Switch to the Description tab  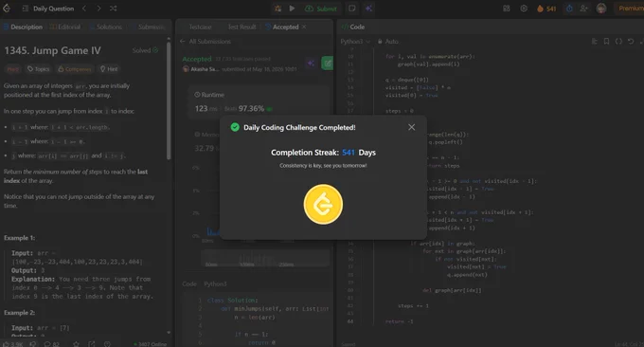tap(23, 27)
